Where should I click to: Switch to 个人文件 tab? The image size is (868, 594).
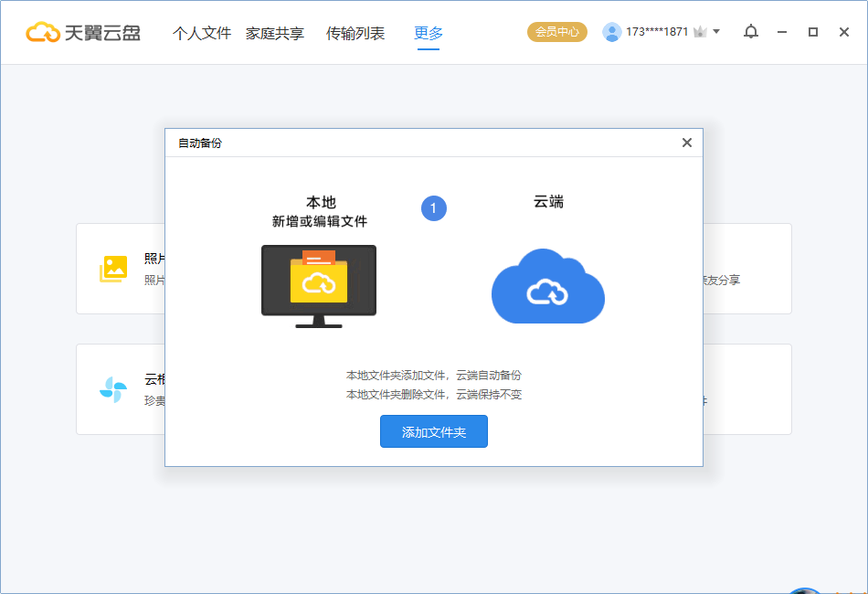coord(202,33)
